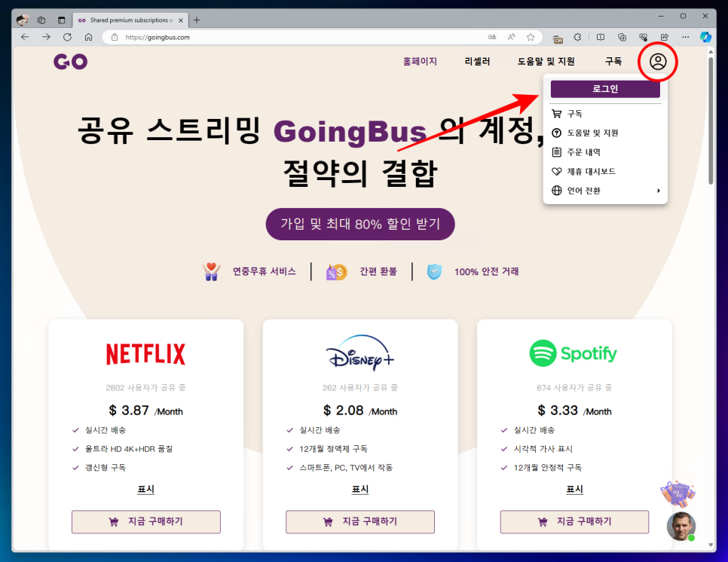Click 표시 link on Disney+ card
728x562 pixels.
click(360, 489)
